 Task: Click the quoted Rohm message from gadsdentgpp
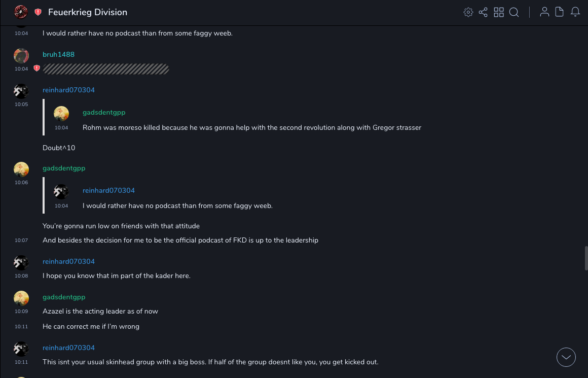(x=251, y=128)
